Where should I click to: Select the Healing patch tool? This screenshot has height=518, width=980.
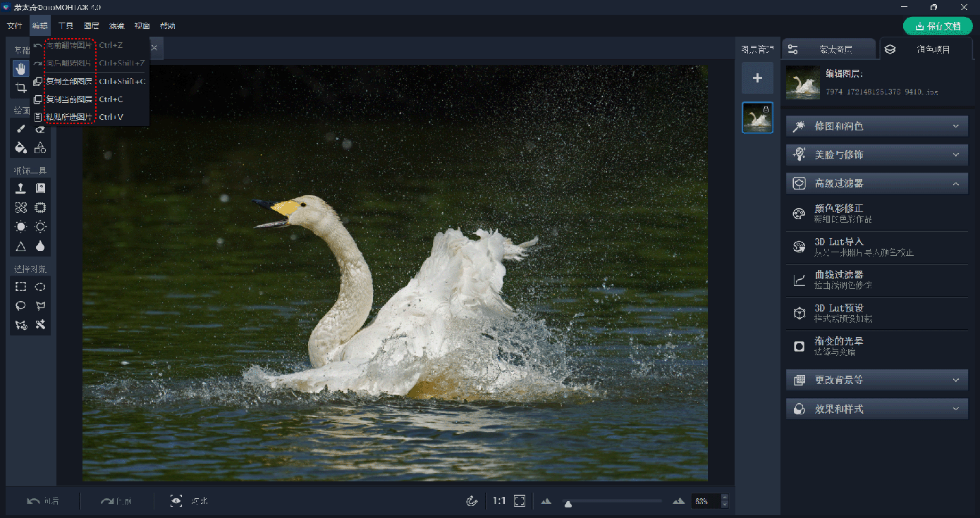(21, 207)
